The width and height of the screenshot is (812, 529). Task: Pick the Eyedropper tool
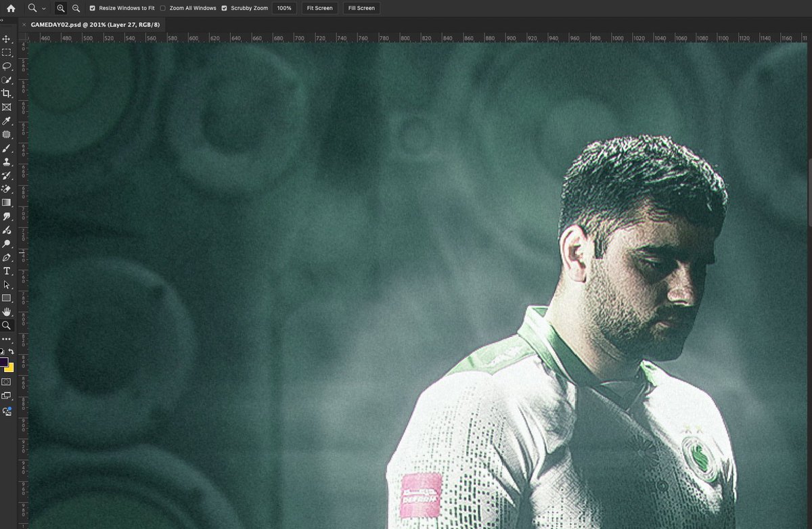8,120
